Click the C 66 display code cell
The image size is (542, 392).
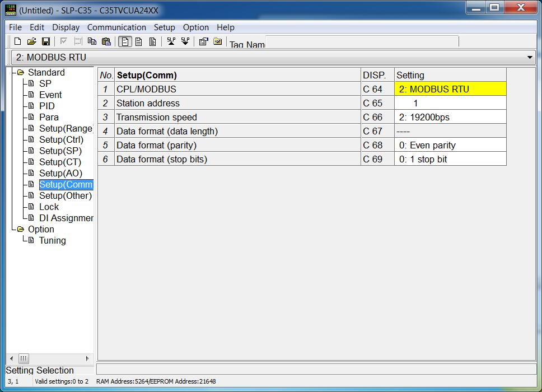[x=377, y=117]
